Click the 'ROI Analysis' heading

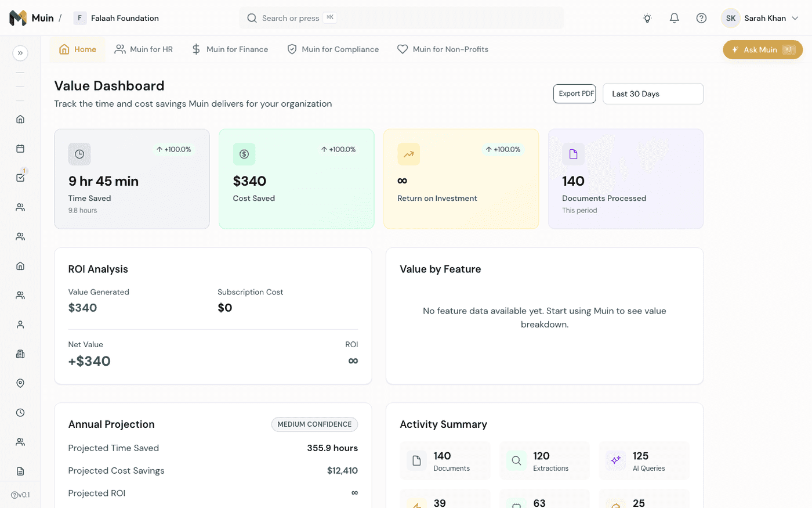click(98, 269)
